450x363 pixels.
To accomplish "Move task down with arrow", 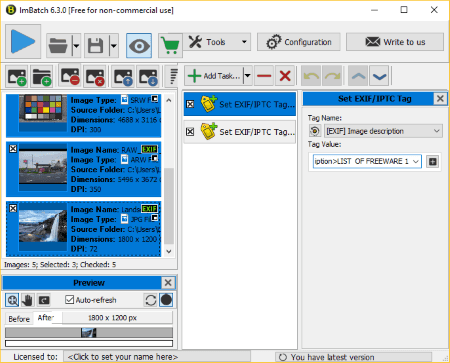I will coord(380,76).
